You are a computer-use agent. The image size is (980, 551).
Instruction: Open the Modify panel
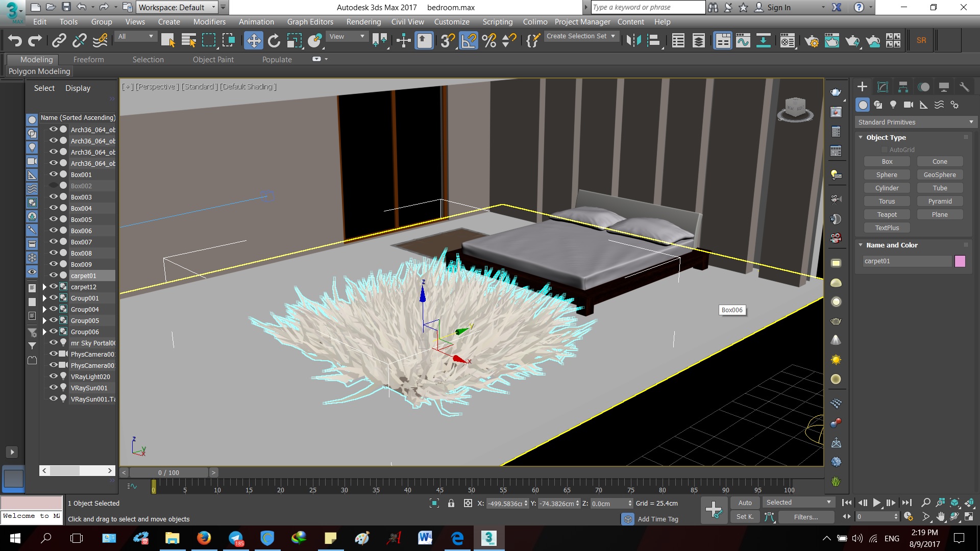[882, 86]
